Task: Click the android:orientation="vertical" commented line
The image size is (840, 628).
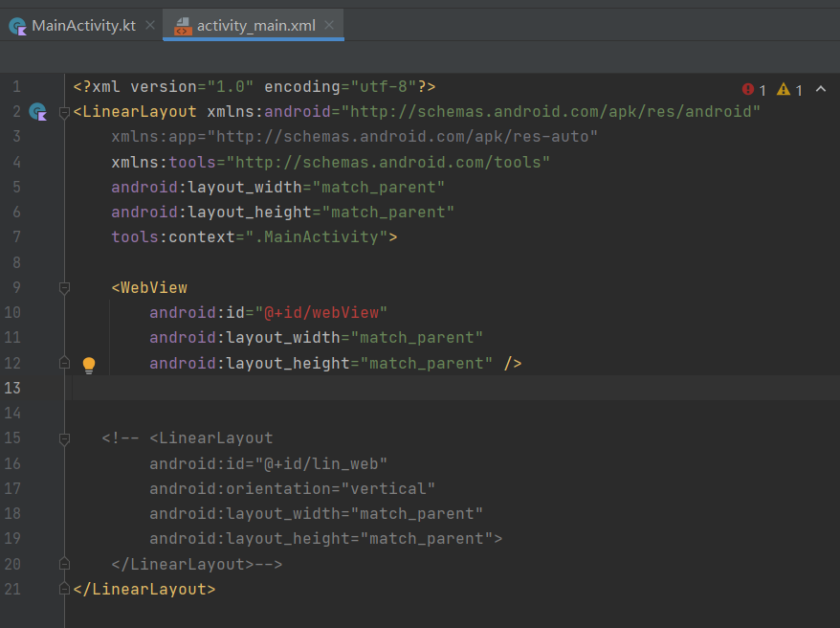Action: pyautogui.click(x=292, y=488)
